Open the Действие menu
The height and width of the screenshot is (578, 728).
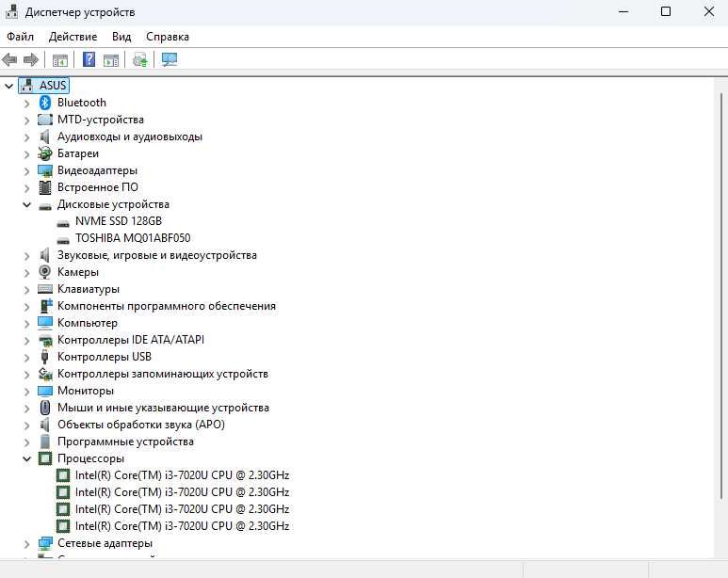pyautogui.click(x=73, y=37)
